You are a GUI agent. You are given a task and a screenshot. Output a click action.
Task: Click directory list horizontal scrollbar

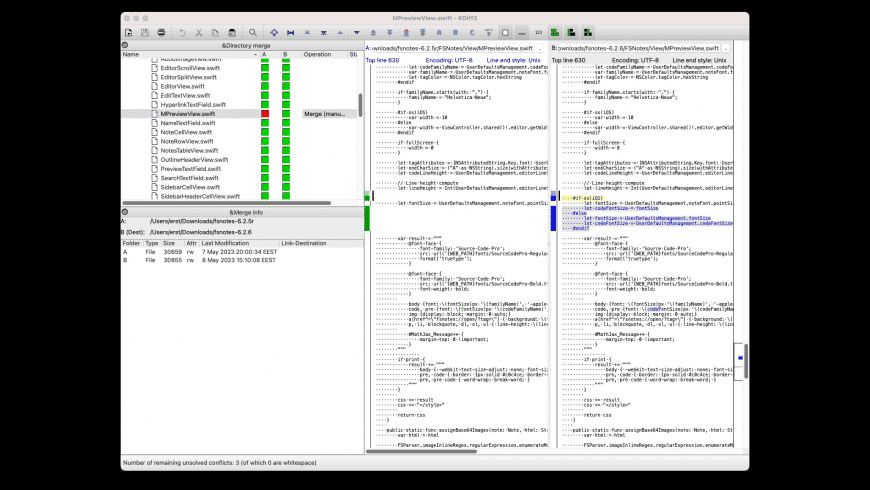point(227,203)
